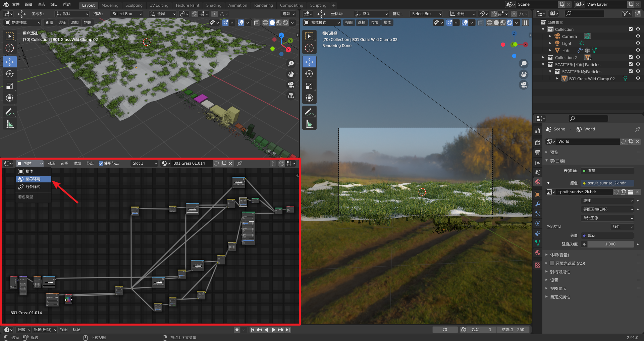The height and width of the screenshot is (341, 644).
Task: Open node editor 节点 menu
Action: [x=90, y=163]
